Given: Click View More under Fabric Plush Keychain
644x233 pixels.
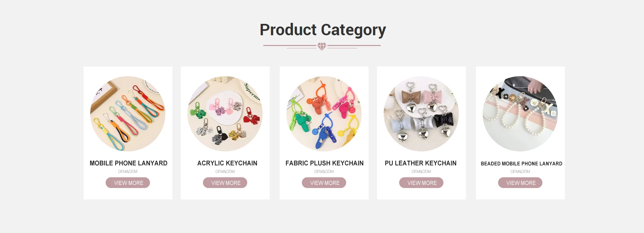Looking at the screenshot, I should point(324,183).
